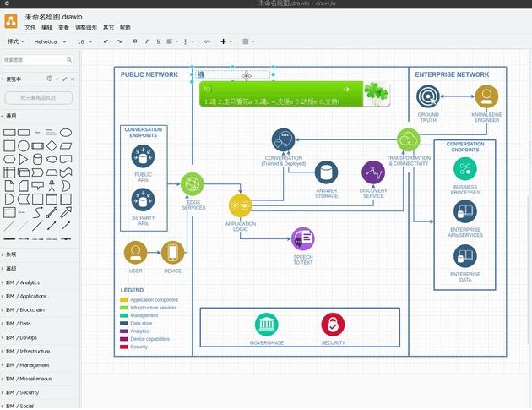Open the 调整图形 Arrange menu
Screen dimensions: 532x410
point(86,27)
